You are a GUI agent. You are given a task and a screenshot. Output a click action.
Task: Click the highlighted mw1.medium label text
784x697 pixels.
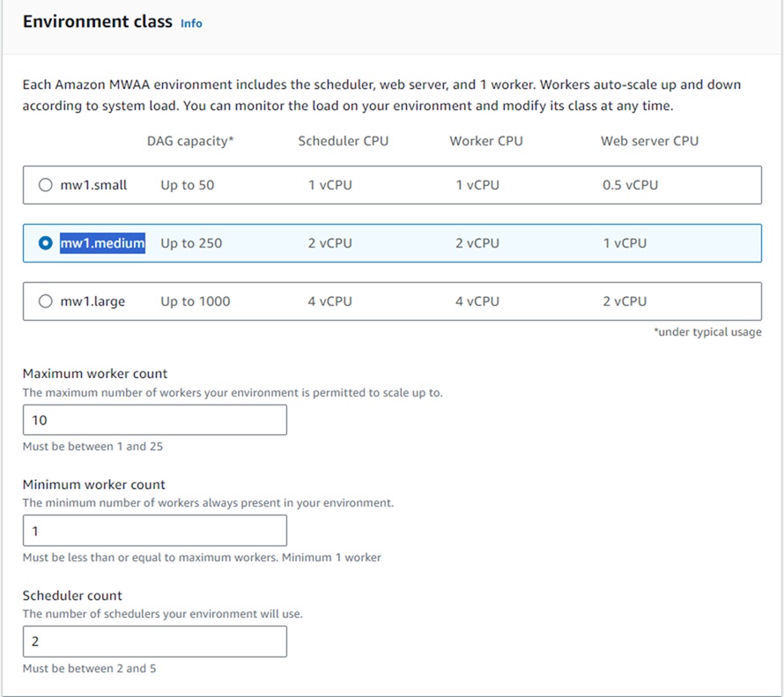[102, 243]
